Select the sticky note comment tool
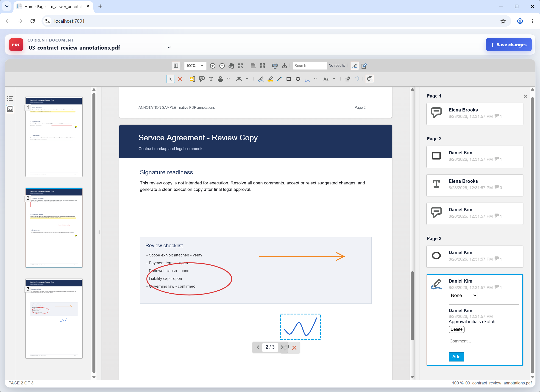The image size is (540, 392). click(202, 79)
